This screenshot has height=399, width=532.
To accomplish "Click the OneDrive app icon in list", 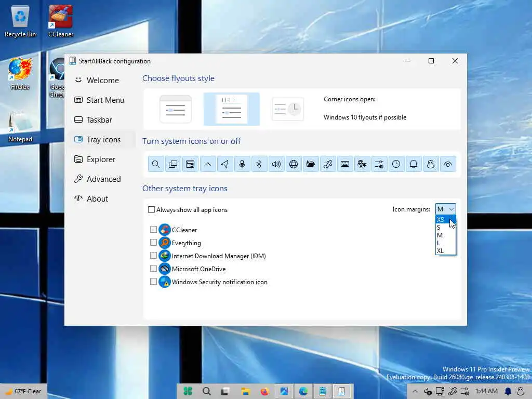I will coord(165,269).
